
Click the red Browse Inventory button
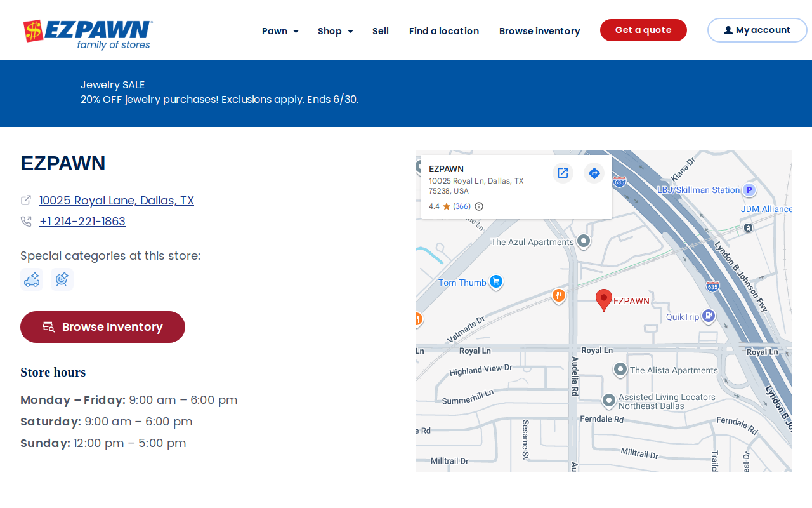(103, 327)
